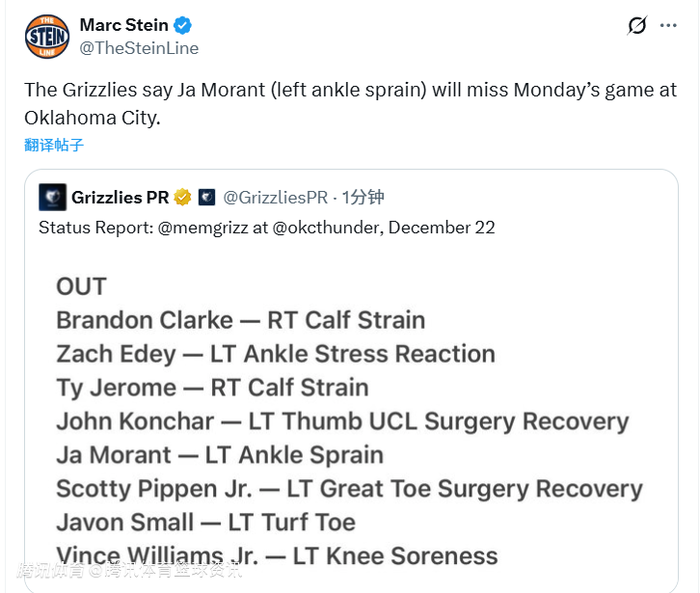Click the Grizzlies affiliate badge icon
The height and width of the screenshot is (593, 700).
click(x=206, y=198)
